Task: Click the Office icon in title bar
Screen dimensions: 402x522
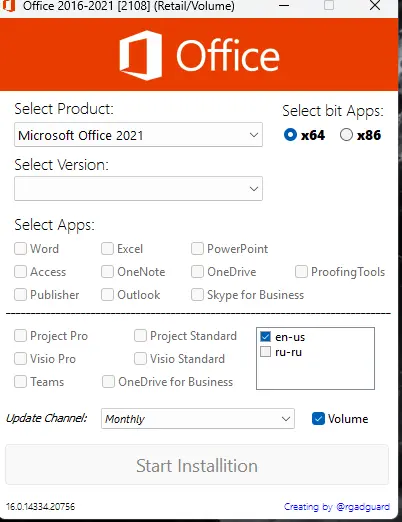Action: (x=9, y=6)
